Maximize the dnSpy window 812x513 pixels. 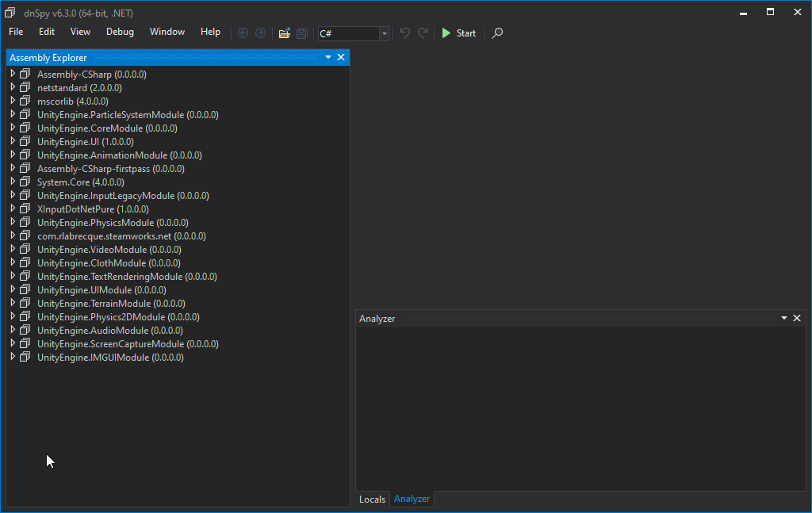click(x=770, y=13)
